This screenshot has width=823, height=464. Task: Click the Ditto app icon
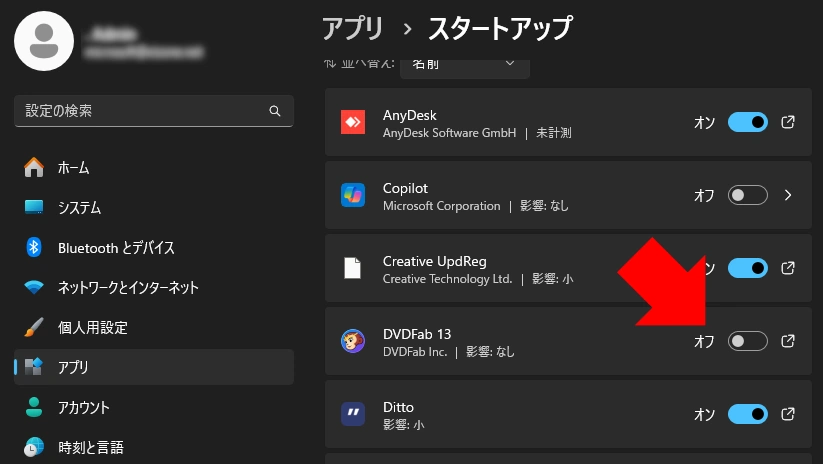point(353,414)
